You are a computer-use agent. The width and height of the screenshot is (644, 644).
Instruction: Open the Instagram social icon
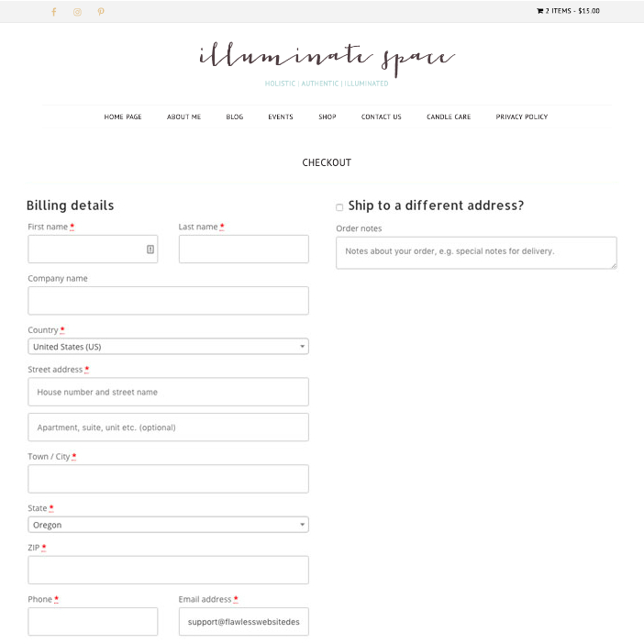click(77, 12)
